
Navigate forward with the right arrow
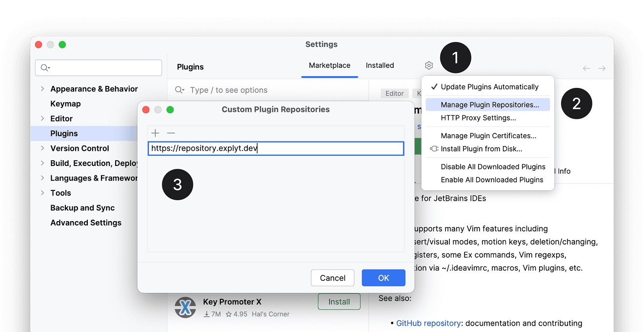(602, 68)
